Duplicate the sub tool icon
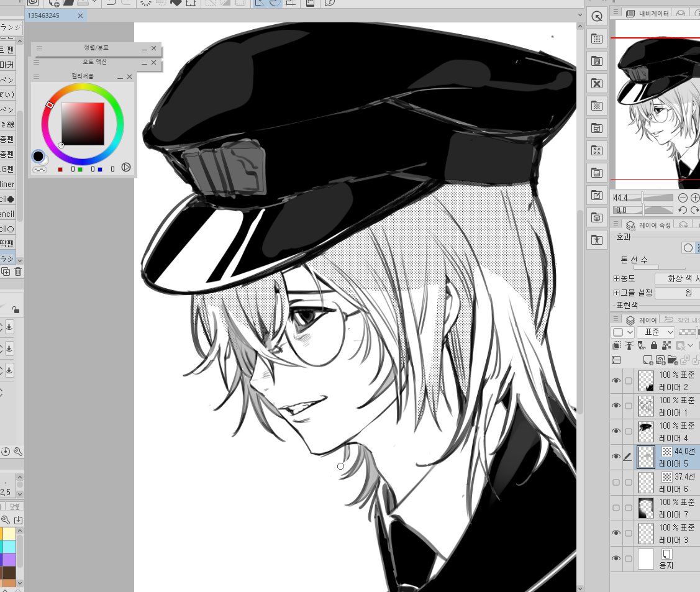 pyautogui.click(x=6, y=271)
